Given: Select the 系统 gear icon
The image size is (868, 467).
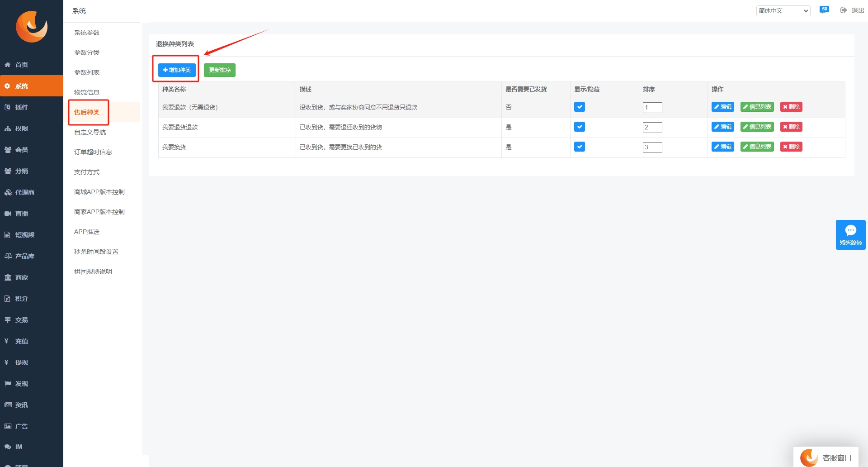Looking at the screenshot, I should point(8,86).
